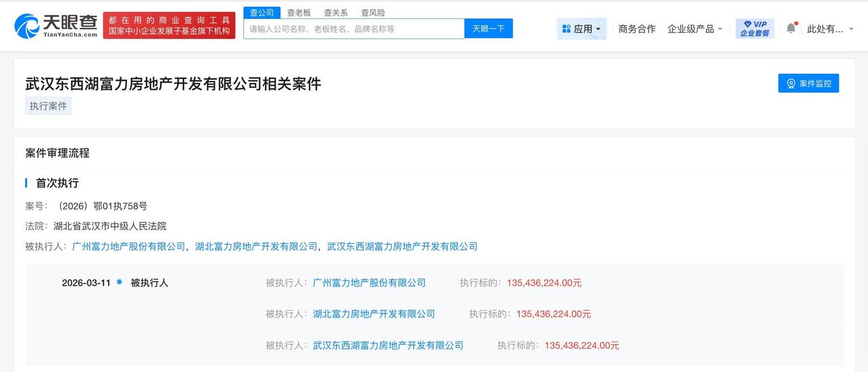
Task: Click the 被执行人 timeline stage label
Action: (149, 282)
